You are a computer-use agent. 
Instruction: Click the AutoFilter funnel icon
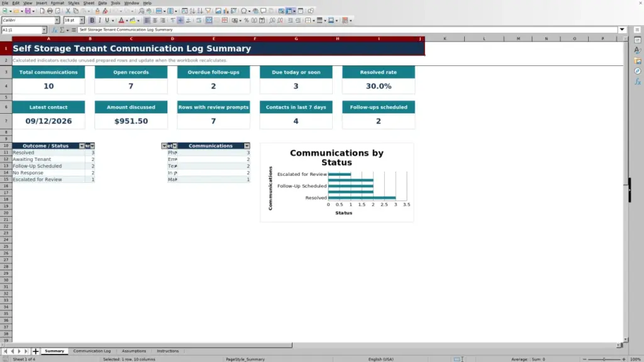pyautogui.click(x=208, y=11)
